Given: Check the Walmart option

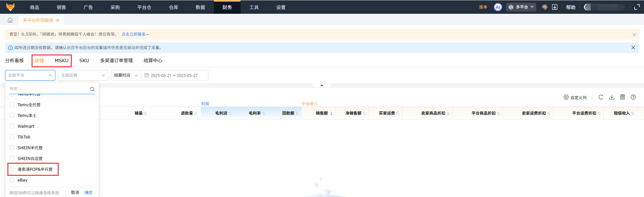Looking at the screenshot, I should click(x=12, y=126).
